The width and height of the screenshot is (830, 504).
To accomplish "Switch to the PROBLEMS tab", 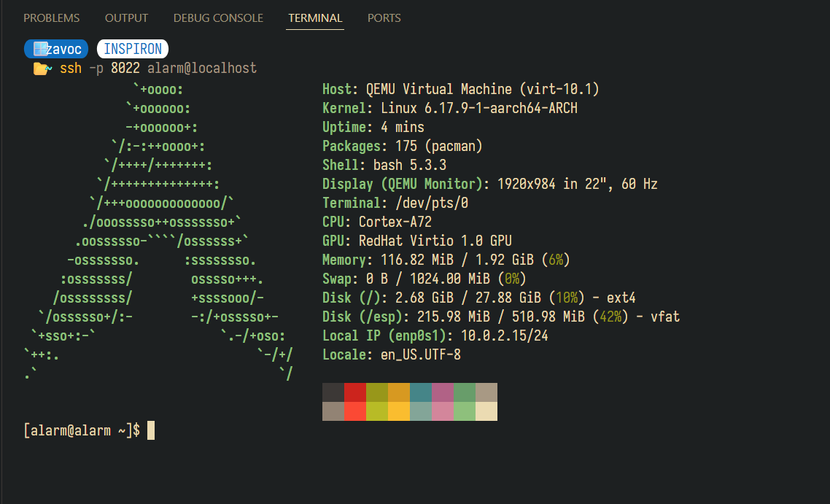I will 52,18.
